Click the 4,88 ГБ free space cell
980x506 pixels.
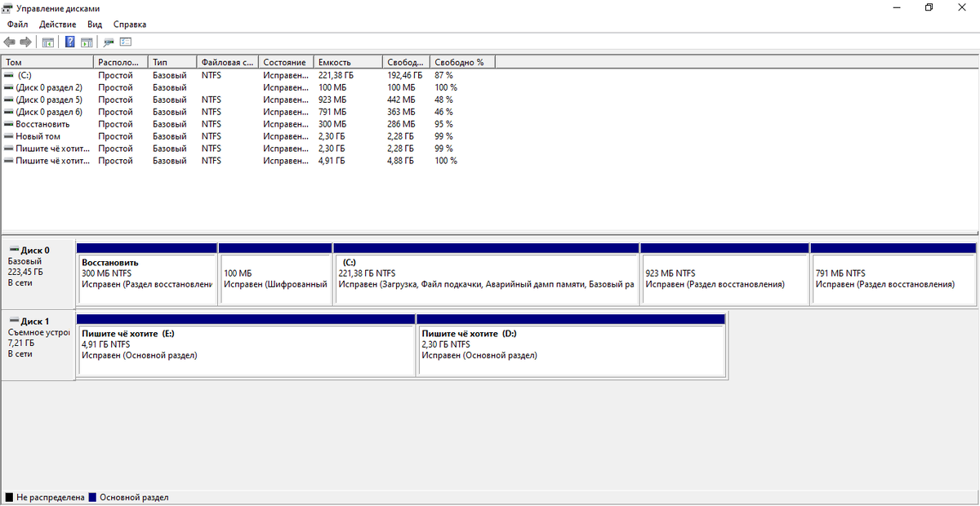(400, 161)
